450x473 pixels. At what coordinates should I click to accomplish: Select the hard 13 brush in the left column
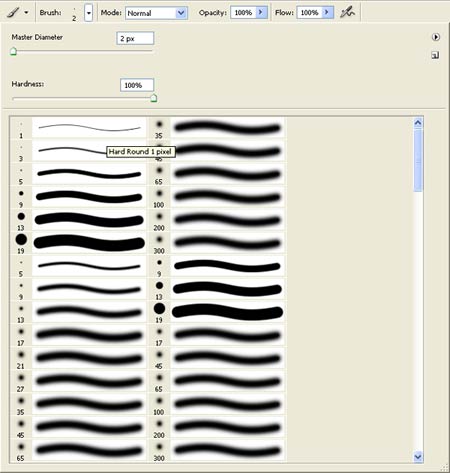pyautogui.click(x=79, y=220)
